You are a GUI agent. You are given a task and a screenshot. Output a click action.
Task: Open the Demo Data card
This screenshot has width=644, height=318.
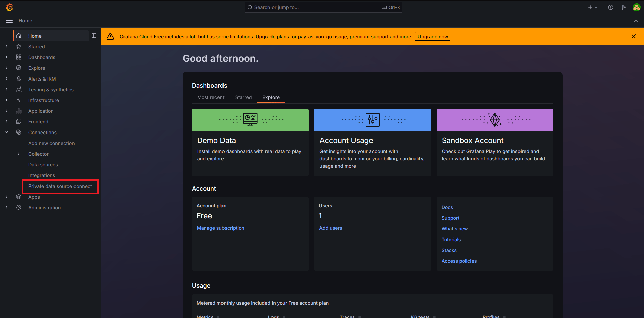pyautogui.click(x=250, y=142)
